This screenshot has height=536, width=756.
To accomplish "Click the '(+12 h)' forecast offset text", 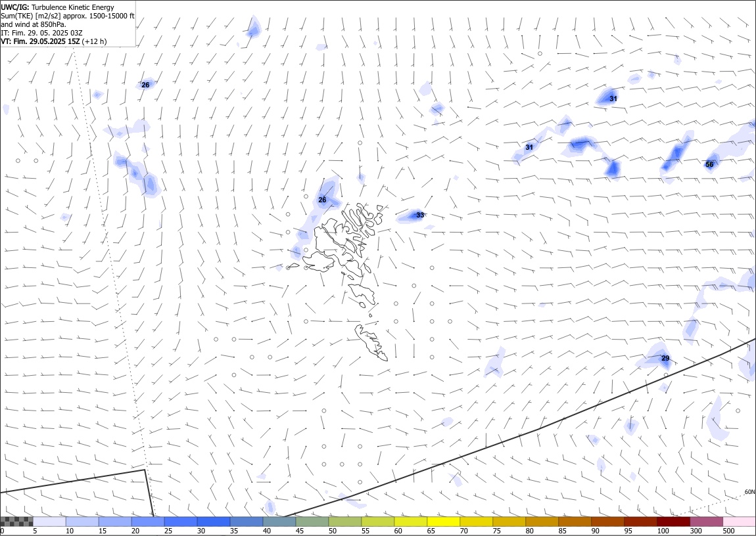I will click(x=95, y=41).
